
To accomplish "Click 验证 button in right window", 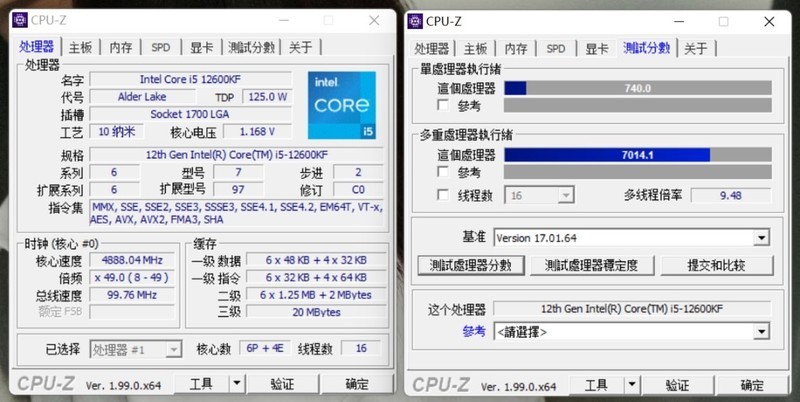I will point(677,385).
